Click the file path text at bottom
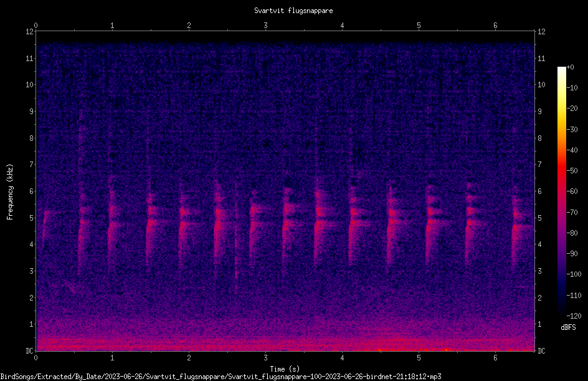588x381 pixels. pyautogui.click(x=220, y=377)
